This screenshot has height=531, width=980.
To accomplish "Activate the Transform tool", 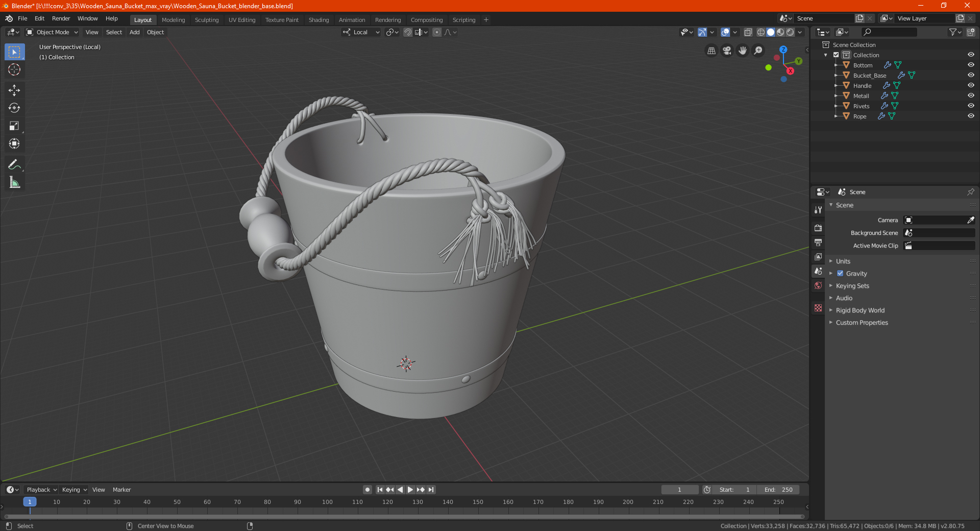I will [14, 143].
